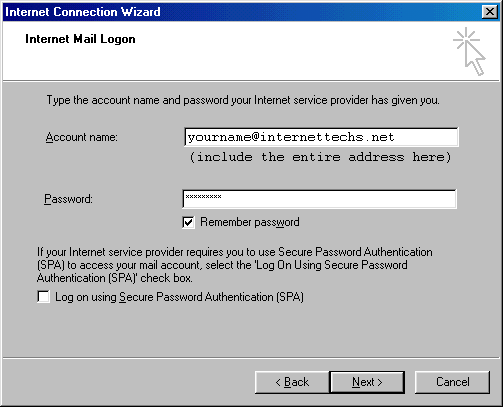The height and width of the screenshot is (407, 503).
Task: Click the '(include the entire address here)' hint
Action: tap(320, 157)
